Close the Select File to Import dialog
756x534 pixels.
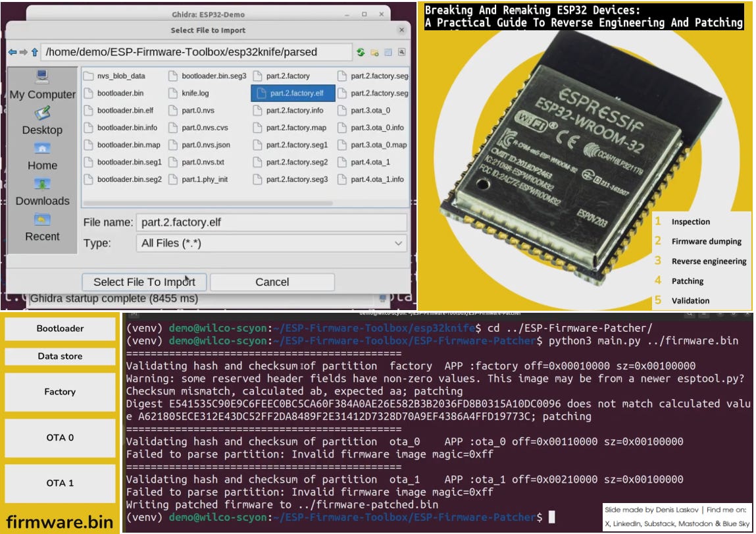click(401, 30)
